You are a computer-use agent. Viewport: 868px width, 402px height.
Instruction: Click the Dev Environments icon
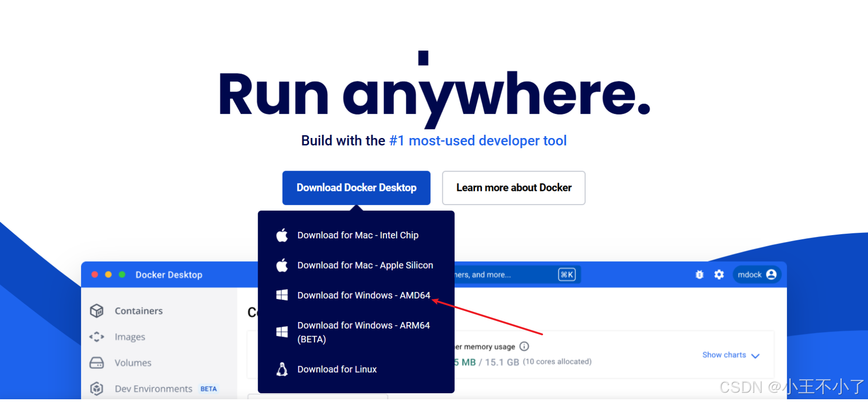click(97, 389)
